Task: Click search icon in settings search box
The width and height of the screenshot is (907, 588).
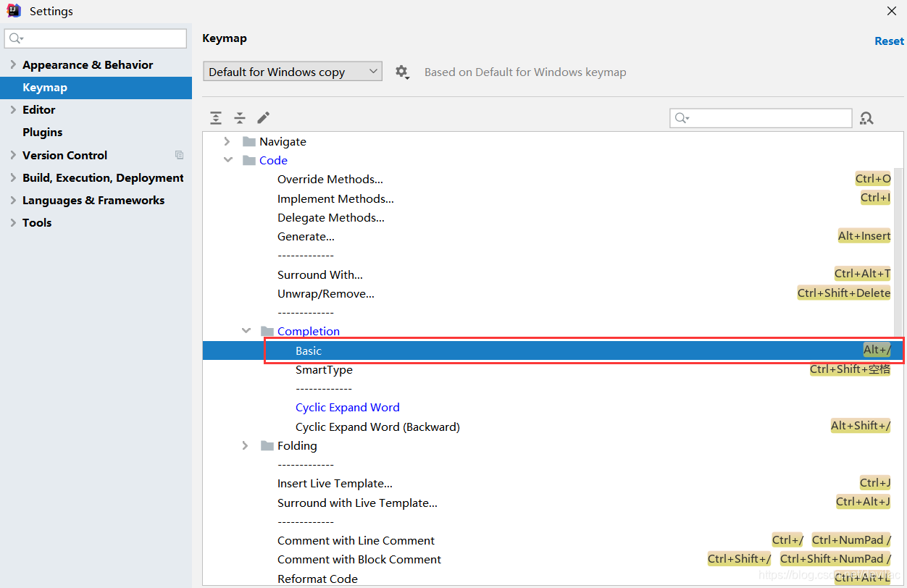Action: tap(17, 38)
